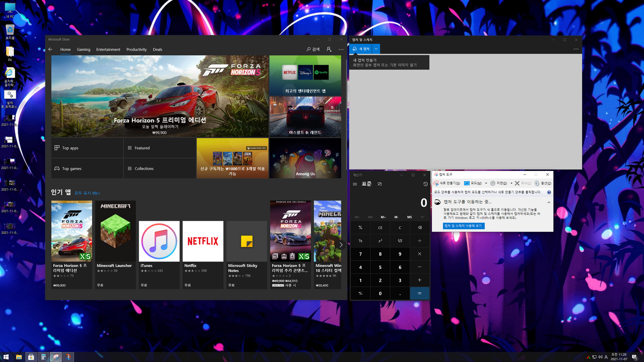Open the account profile icon in Store
644x362 pixels.
tap(329, 50)
